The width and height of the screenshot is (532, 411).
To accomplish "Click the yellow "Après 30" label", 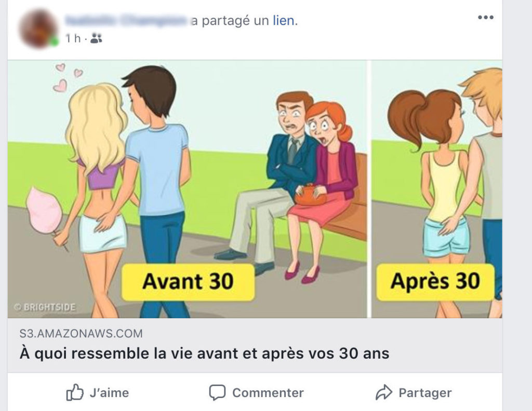I will (x=435, y=282).
